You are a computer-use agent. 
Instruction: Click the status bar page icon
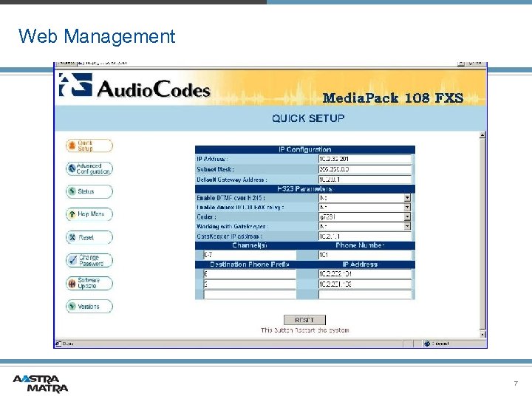click(x=58, y=344)
